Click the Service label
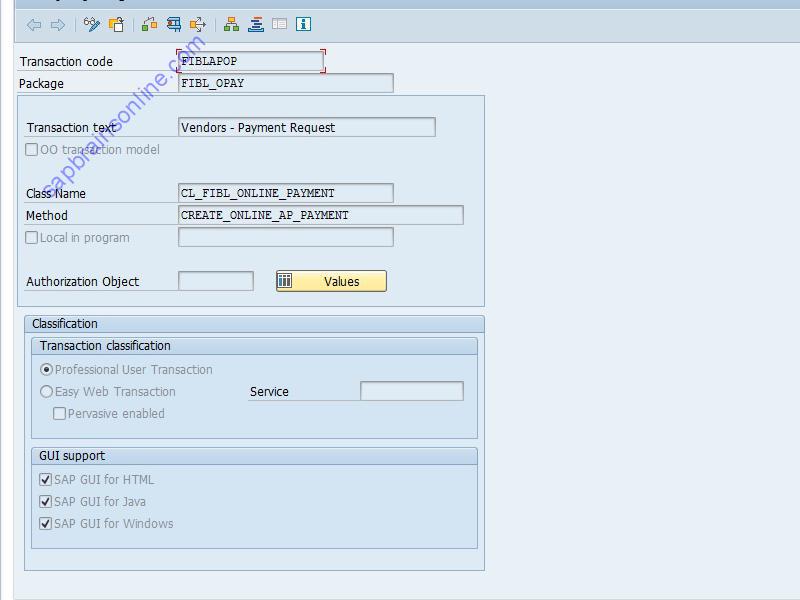 pos(269,392)
